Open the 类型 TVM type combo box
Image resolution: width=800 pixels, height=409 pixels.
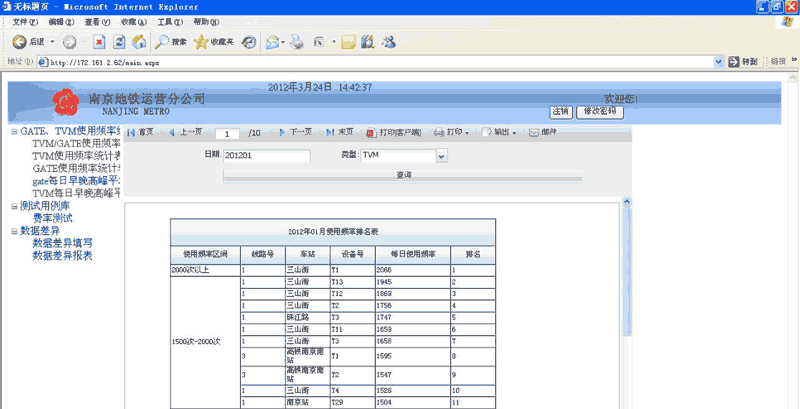(x=404, y=156)
